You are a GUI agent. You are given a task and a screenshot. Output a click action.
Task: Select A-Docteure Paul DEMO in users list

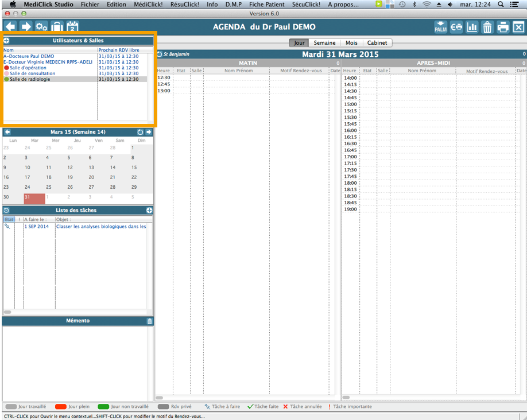pos(75,56)
